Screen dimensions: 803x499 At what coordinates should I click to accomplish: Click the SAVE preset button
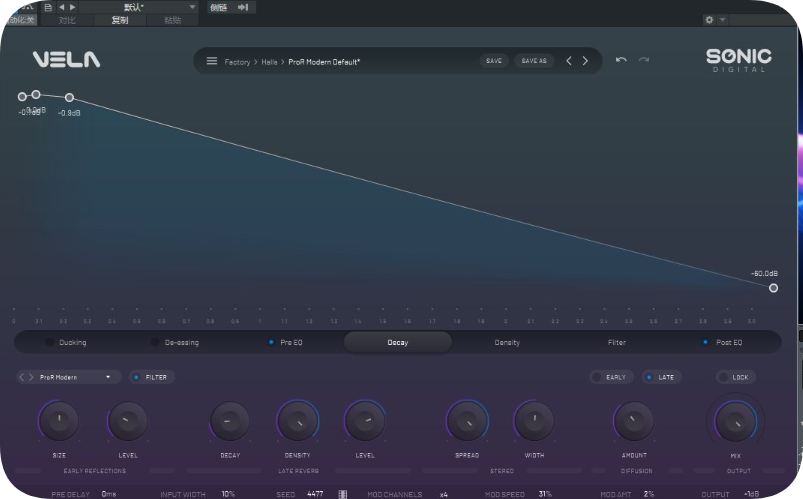494,60
